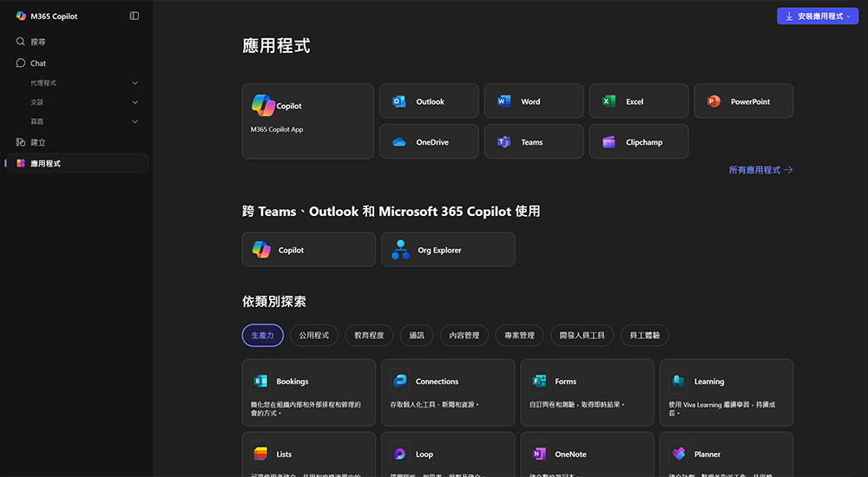Click the M365 Copilot logo icon

point(21,16)
